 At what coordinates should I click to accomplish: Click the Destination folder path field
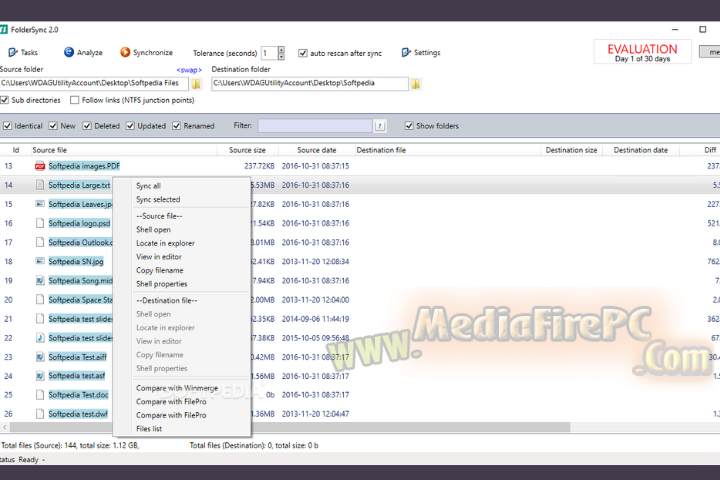[309, 83]
